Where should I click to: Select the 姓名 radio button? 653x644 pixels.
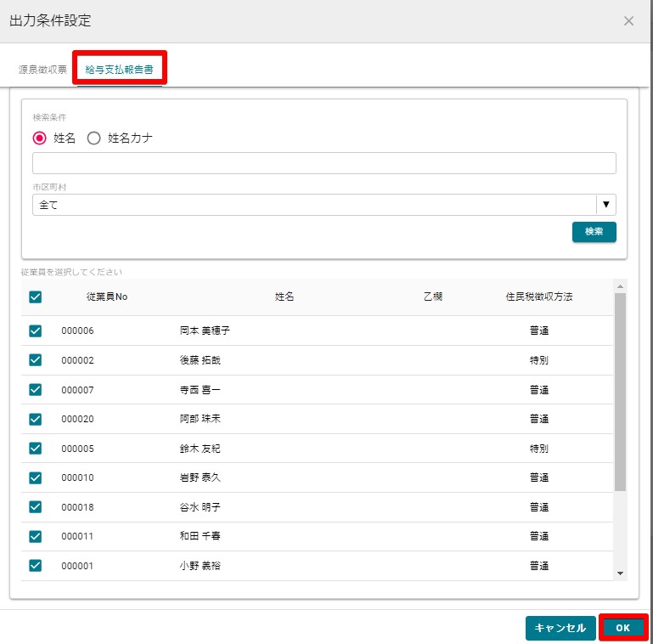(x=40, y=138)
